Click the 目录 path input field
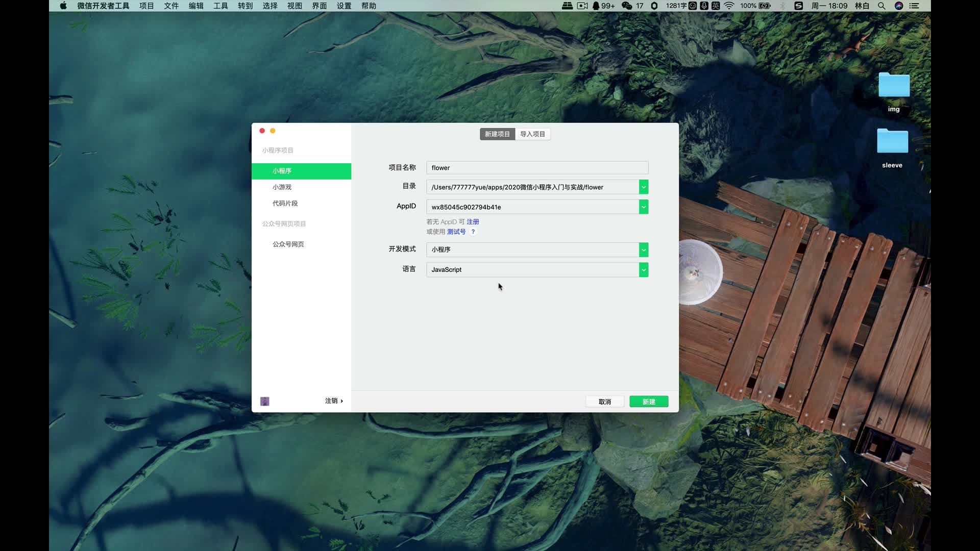980x551 pixels. tap(532, 187)
